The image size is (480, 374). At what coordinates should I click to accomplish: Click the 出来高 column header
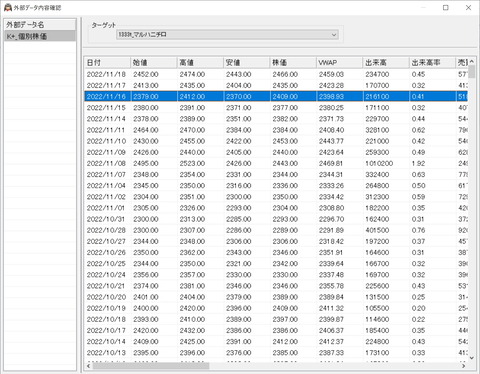385,62
